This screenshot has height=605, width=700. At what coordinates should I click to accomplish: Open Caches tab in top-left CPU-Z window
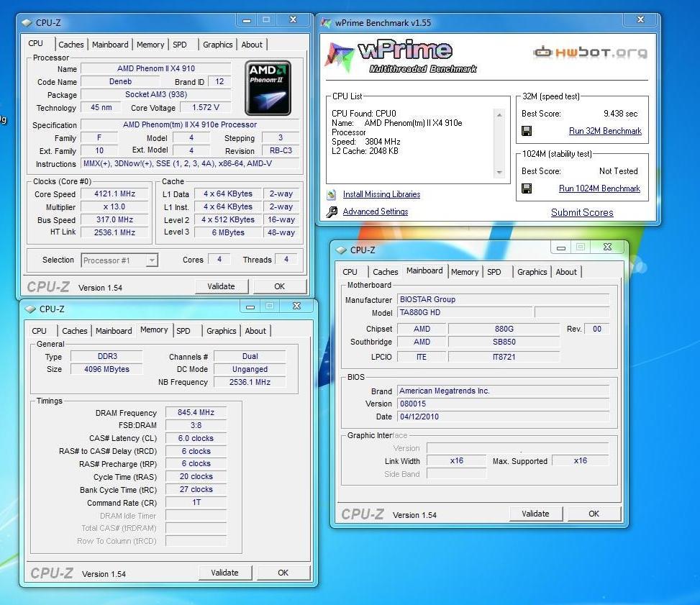(71, 45)
